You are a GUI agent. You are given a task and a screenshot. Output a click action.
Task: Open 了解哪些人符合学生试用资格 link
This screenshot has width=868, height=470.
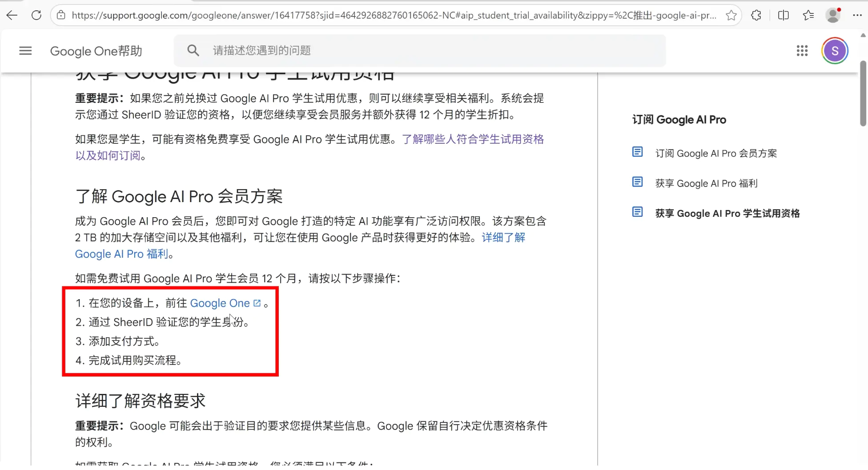point(472,139)
